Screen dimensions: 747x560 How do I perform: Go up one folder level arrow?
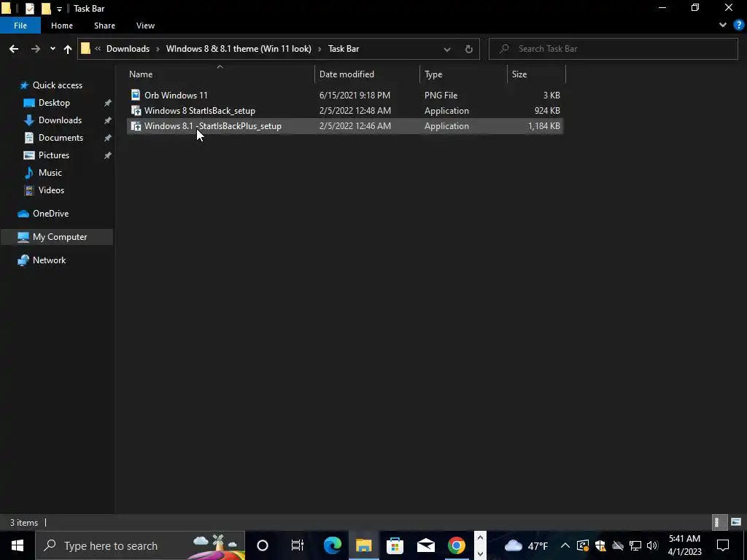click(x=68, y=49)
